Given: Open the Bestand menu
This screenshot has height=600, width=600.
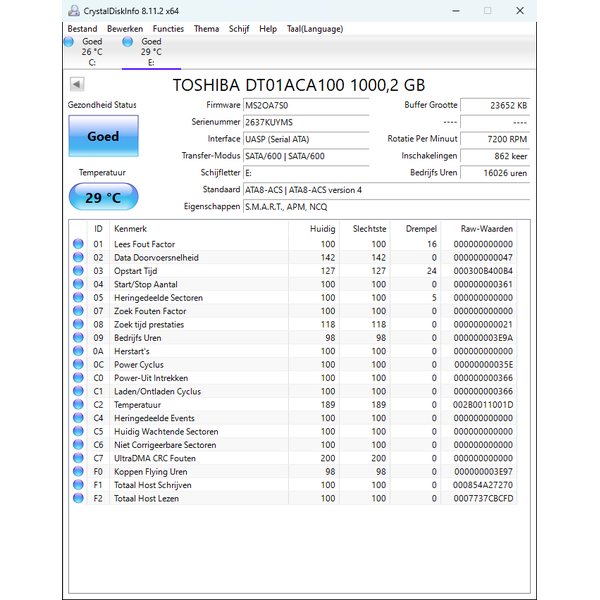Looking at the screenshot, I should (82, 29).
